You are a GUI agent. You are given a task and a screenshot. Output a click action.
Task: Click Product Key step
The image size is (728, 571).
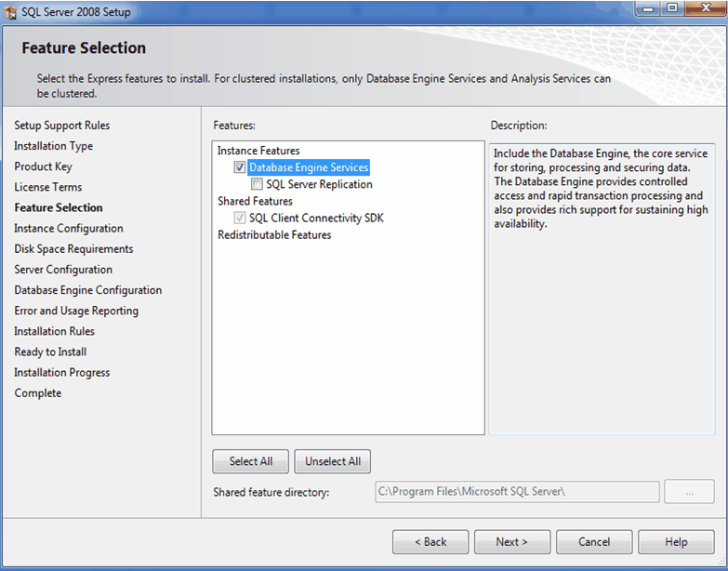[43, 166]
